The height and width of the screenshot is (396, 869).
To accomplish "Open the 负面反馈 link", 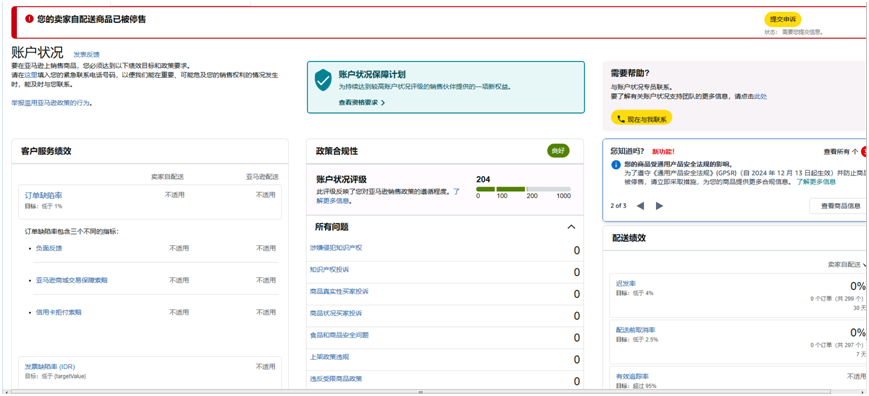I will tap(49, 248).
